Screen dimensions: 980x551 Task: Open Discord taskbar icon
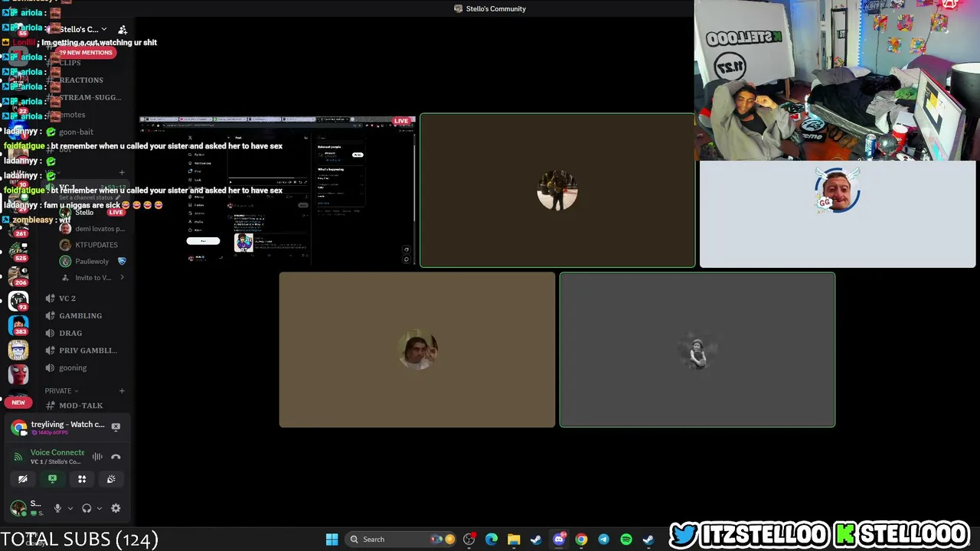coord(559,540)
